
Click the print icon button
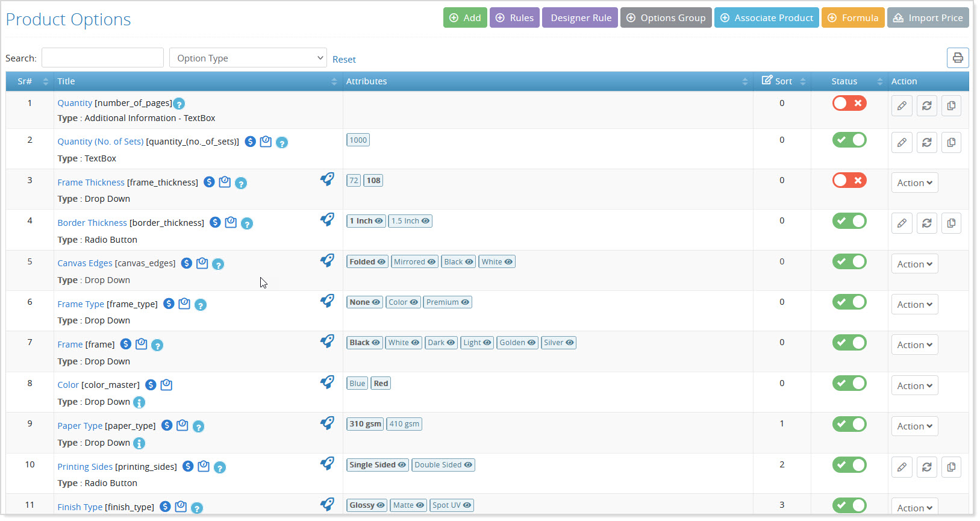pyautogui.click(x=958, y=58)
